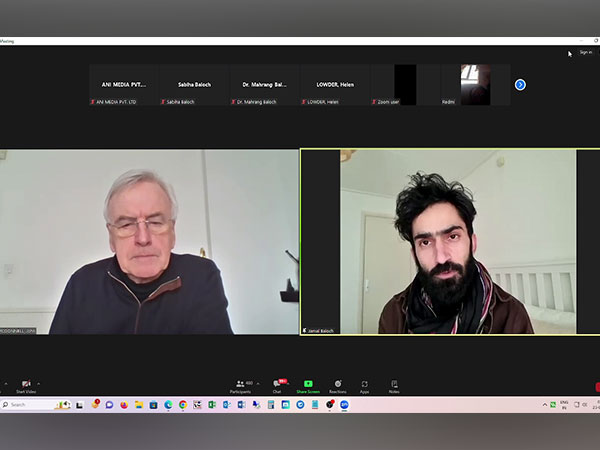600x450 pixels.
Task: Open the Notes tool in Zoom
Action: coord(394,386)
